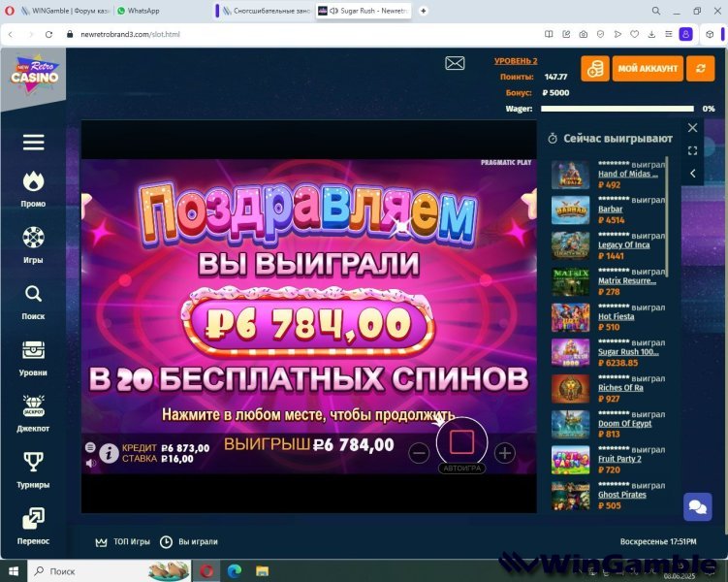Open Matrix Resurre... game link
Image resolution: width=728 pixels, height=582 pixels.
pos(627,280)
